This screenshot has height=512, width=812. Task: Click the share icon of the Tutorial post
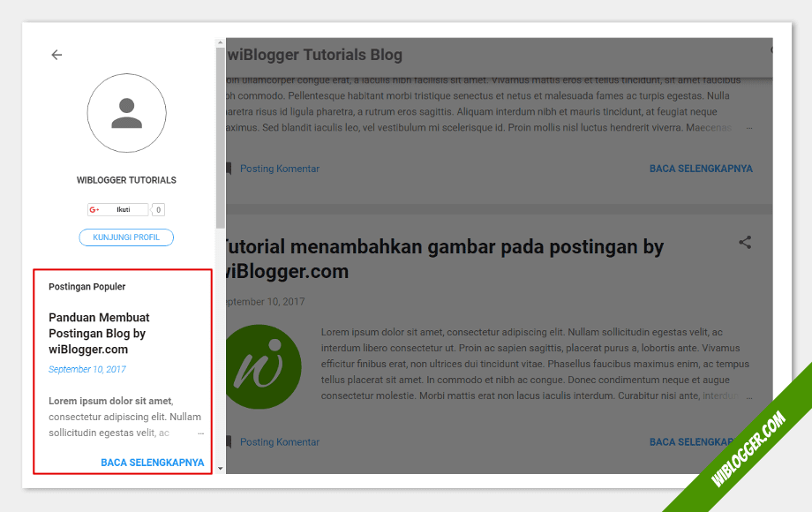tap(745, 242)
